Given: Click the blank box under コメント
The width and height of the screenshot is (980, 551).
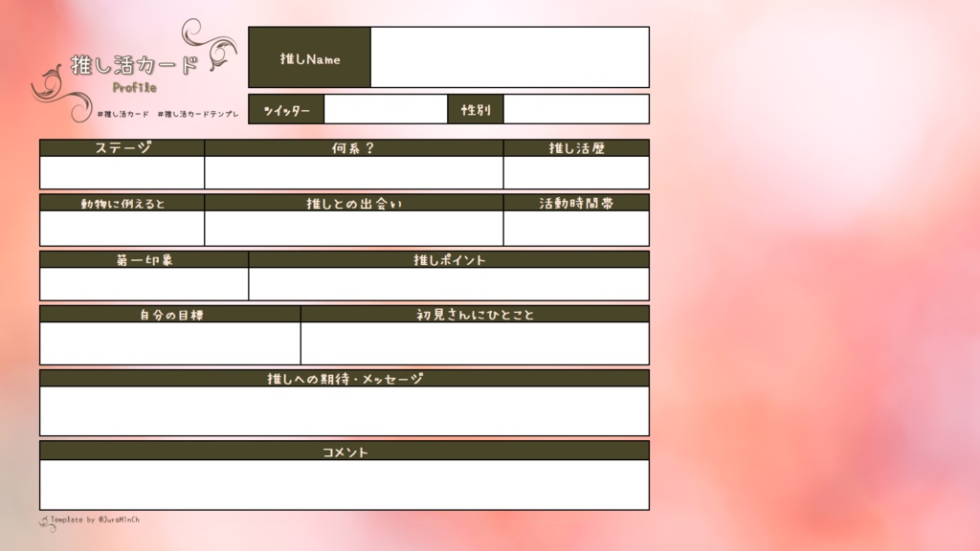Looking at the screenshot, I should tap(345, 485).
